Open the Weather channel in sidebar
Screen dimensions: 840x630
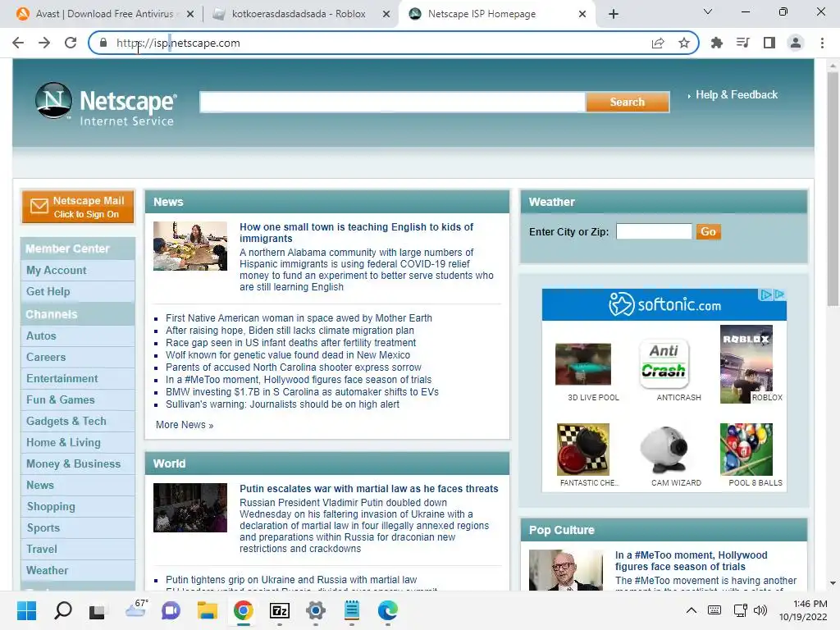click(x=47, y=571)
